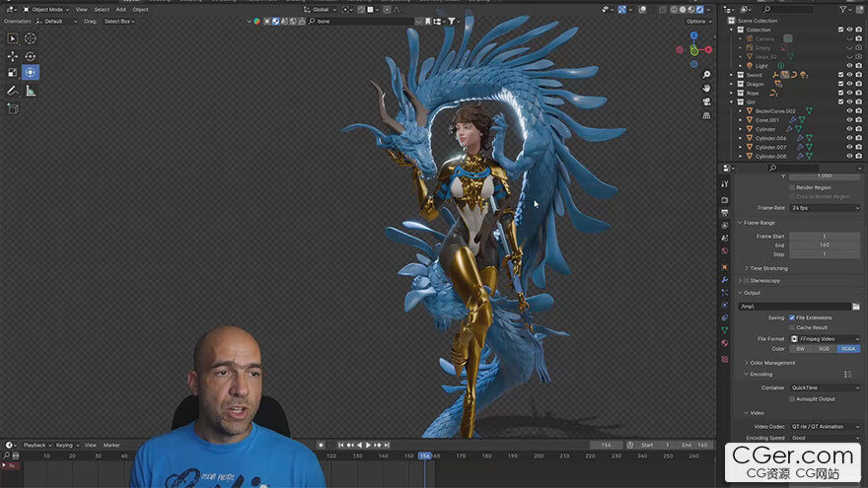Click the current frame 156 marker
868x488 pixels.
tap(424, 455)
